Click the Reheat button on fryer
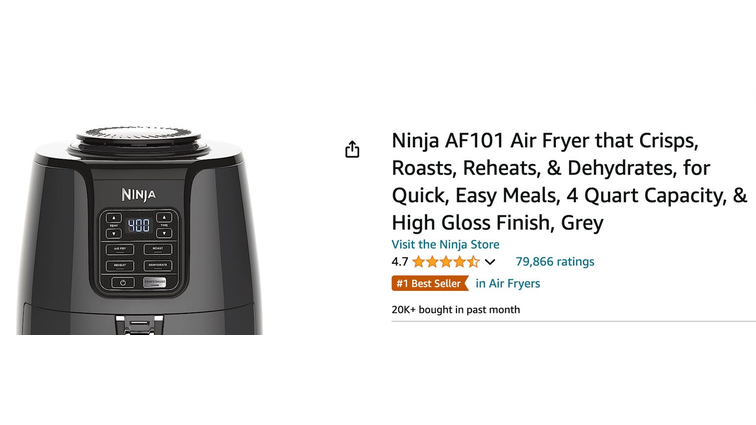Screen dimensions: 756x425 coord(120,265)
